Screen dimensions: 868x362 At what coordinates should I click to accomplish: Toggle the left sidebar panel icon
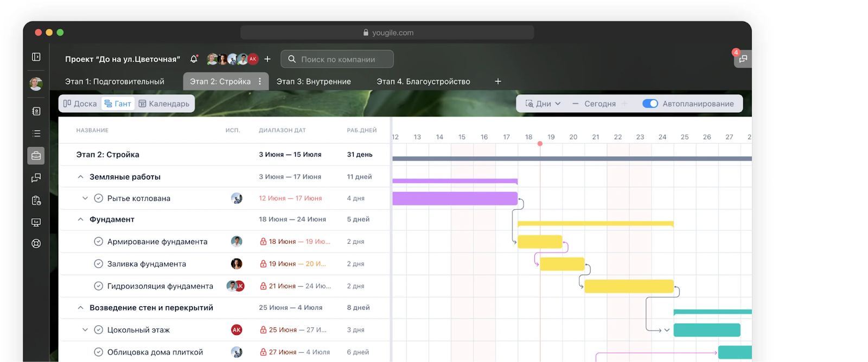(36, 57)
